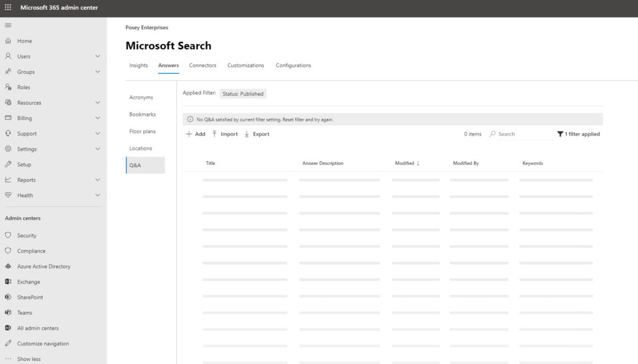Image resolution: width=638 pixels, height=364 pixels.
Task: Click the Compliance shield icon
Action: point(8,251)
